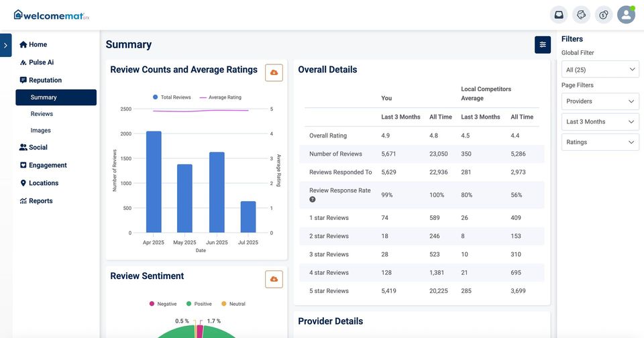The width and height of the screenshot is (644, 338).
Task: Expand the collapsed sidebar arrow tab
Action: (5, 45)
